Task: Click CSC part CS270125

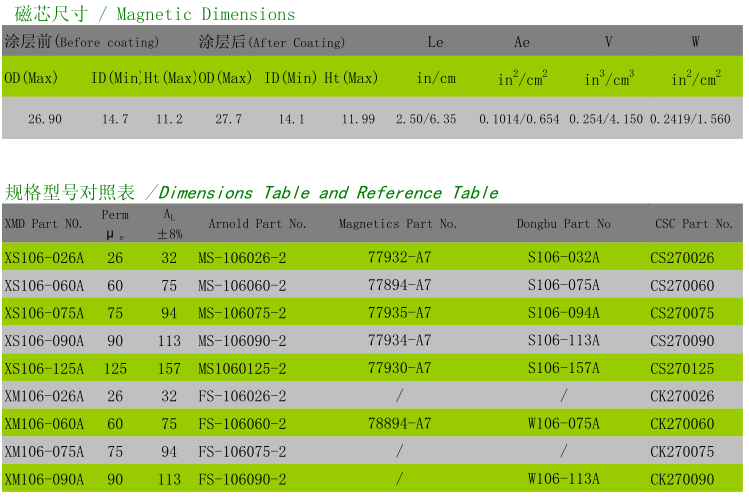Action: [682, 369]
